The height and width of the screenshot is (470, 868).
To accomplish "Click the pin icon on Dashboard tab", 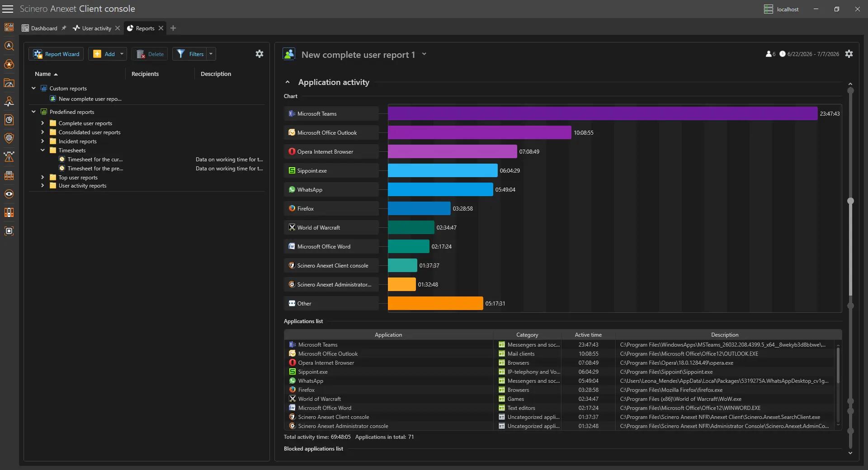I will pos(64,28).
